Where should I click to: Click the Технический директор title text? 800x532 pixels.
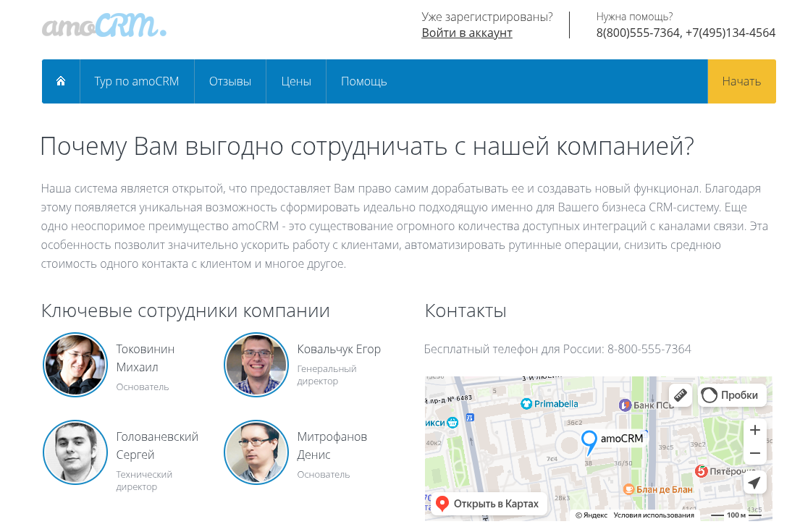tap(144, 481)
